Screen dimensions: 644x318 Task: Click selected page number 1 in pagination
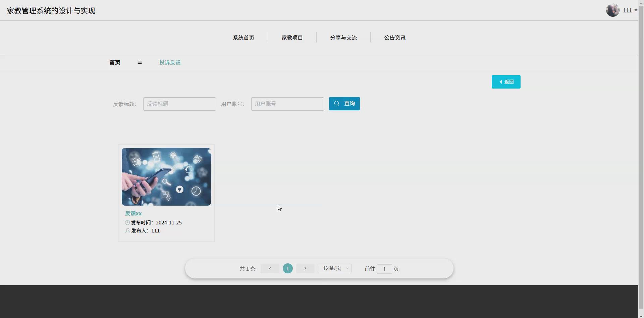[287, 268]
